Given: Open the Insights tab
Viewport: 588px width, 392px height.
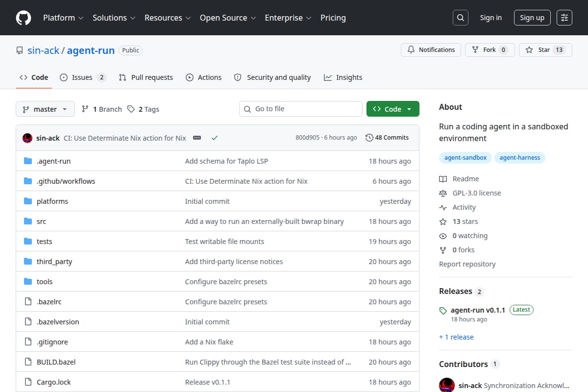Looking at the screenshot, I should click(343, 77).
